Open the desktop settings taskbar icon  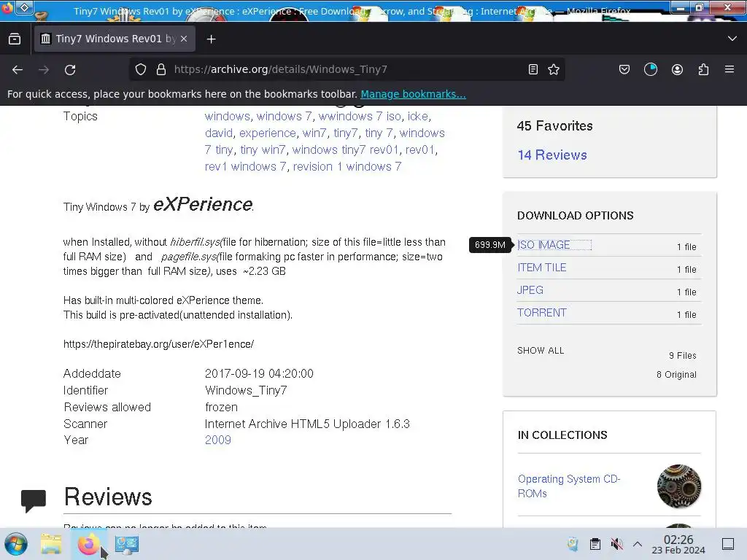point(127,544)
